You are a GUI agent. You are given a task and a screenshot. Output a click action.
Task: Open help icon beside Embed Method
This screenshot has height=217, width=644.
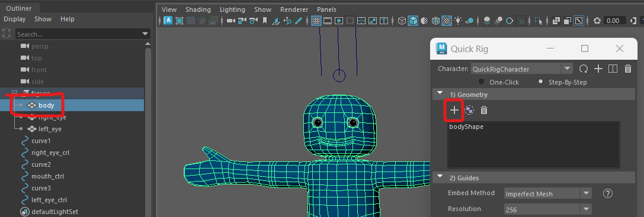click(607, 193)
